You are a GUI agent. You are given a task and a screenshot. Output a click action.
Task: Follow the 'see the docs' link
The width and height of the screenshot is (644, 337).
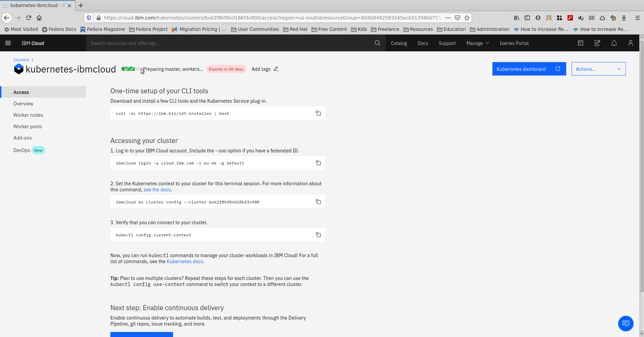coord(157,190)
